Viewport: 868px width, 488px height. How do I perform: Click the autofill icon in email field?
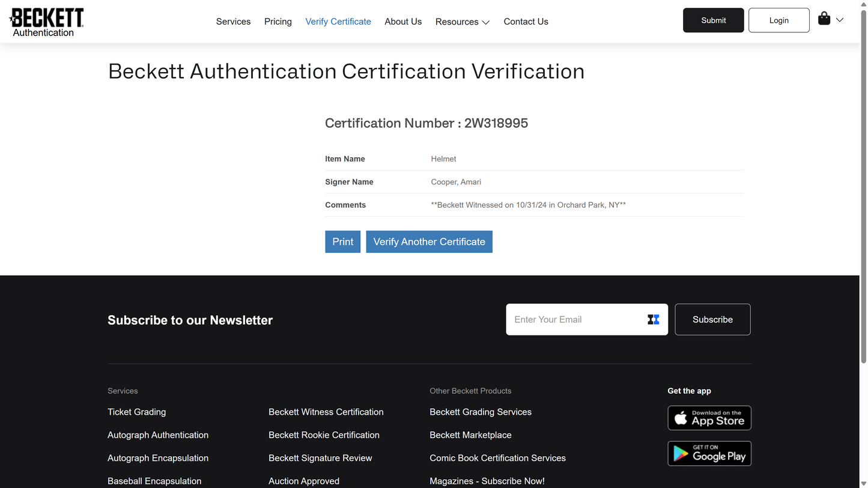(654, 319)
